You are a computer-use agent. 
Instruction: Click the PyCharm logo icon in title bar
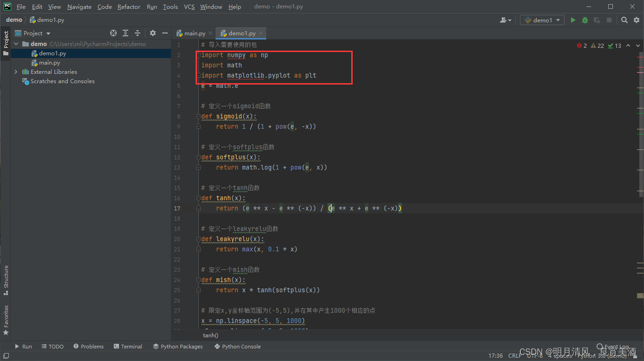pyautogui.click(x=7, y=7)
